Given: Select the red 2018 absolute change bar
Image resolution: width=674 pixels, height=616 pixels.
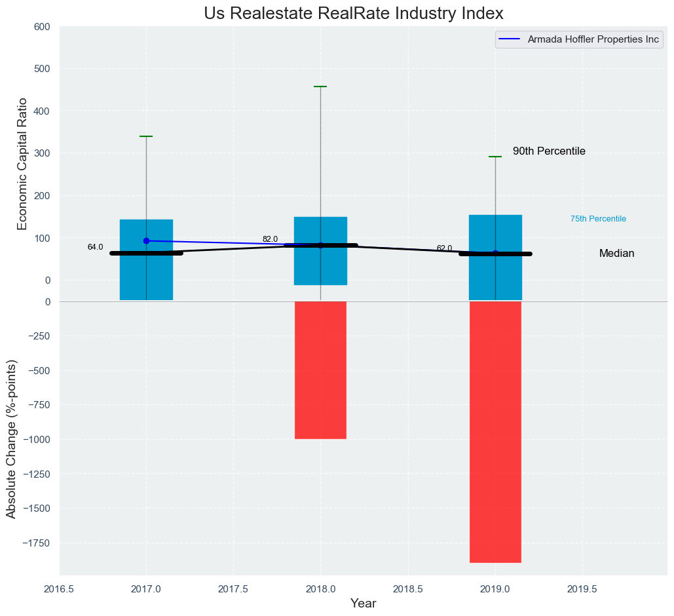Looking at the screenshot, I should (x=320, y=370).
